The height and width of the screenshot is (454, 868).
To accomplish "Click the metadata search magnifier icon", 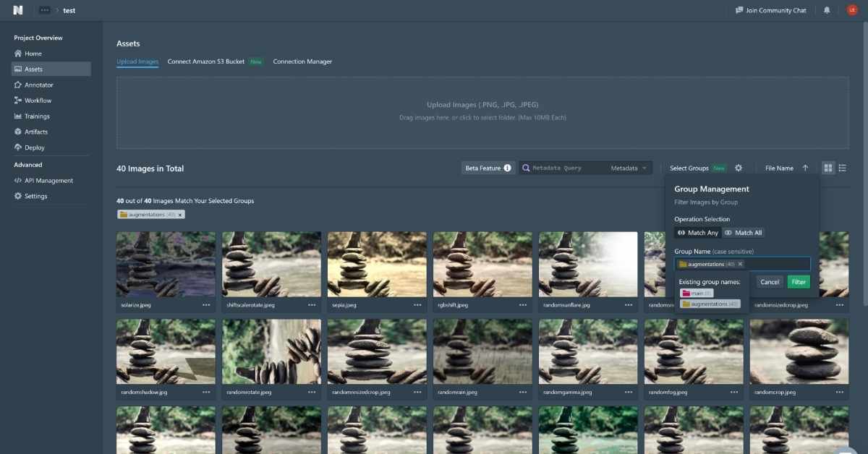I will tap(526, 168).
